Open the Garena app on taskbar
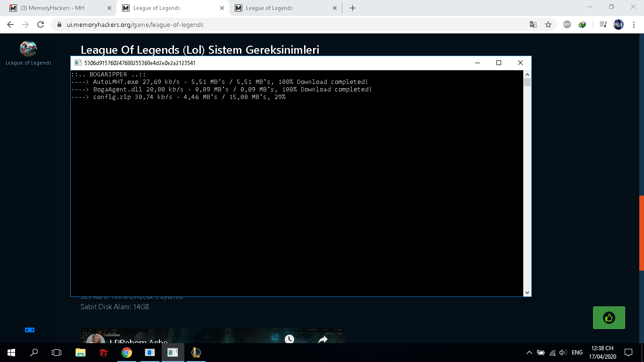Viewport: 644px width, 362px height. pos(104,352)
